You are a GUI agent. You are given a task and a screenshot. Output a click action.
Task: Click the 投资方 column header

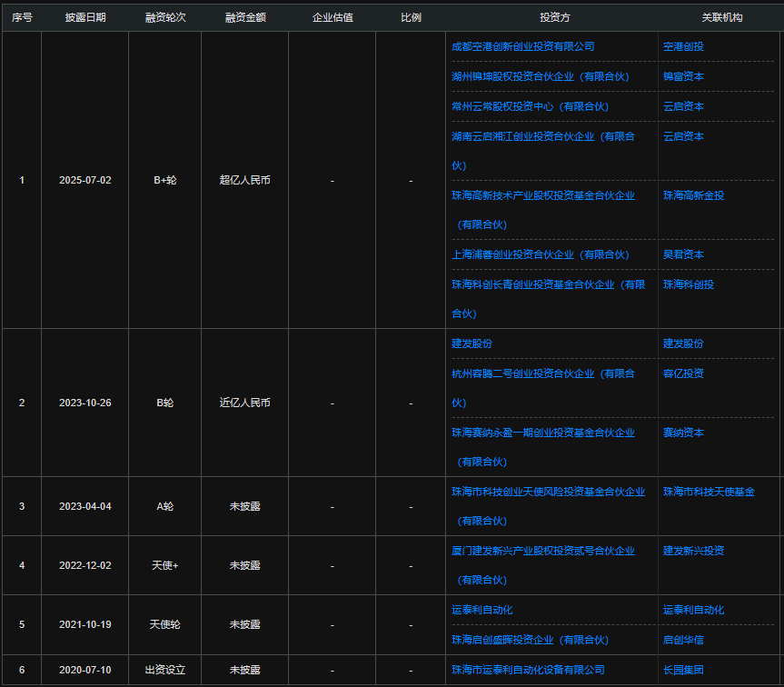click(x=554, y=17)
